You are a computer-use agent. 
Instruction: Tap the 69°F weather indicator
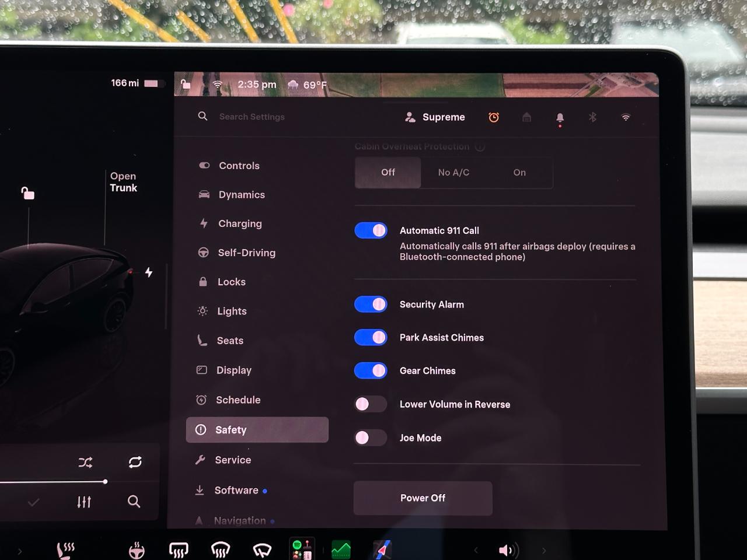[308, 85]
